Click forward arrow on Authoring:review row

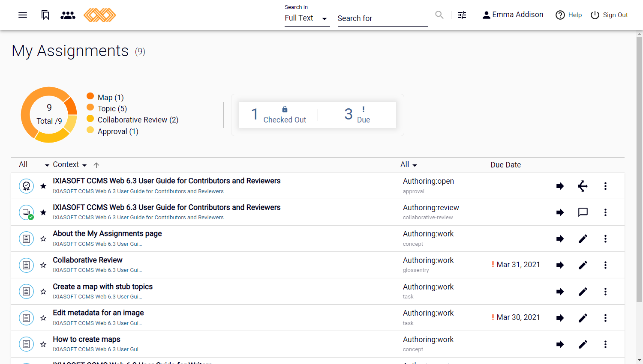(560, 212)
